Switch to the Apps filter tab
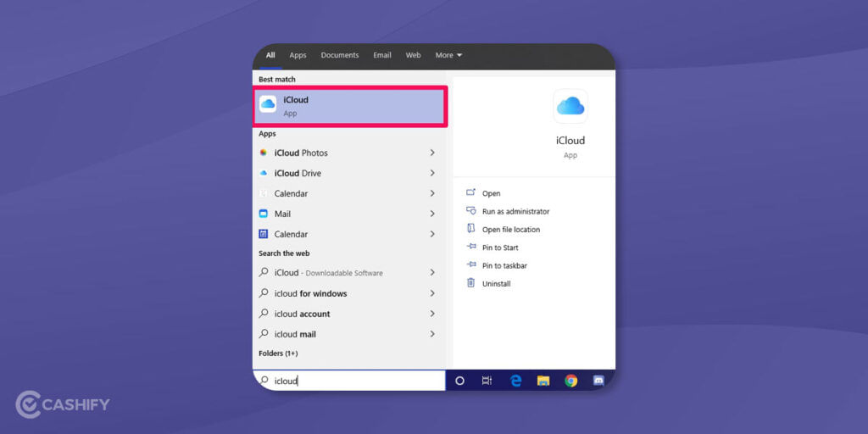Image resolution: width=868 pixels, height=434 pixels. [x=298, y=55]
